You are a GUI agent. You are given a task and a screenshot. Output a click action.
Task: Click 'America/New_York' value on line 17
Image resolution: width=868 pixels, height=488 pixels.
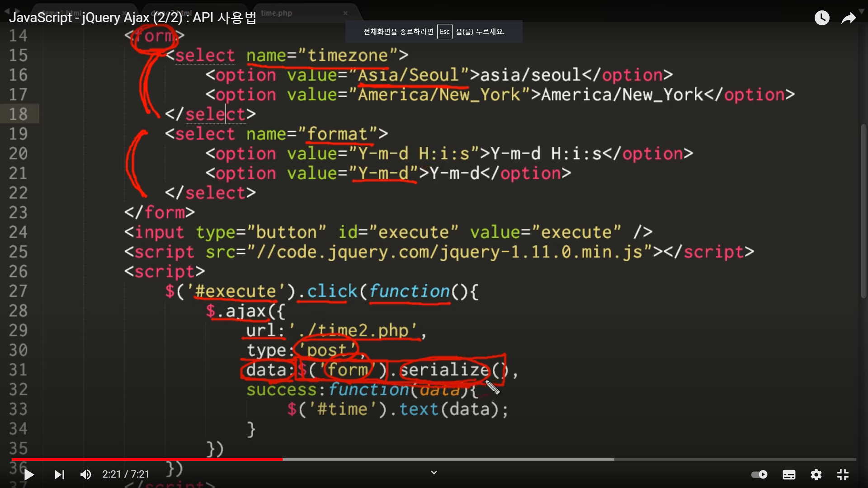(439, 94)
